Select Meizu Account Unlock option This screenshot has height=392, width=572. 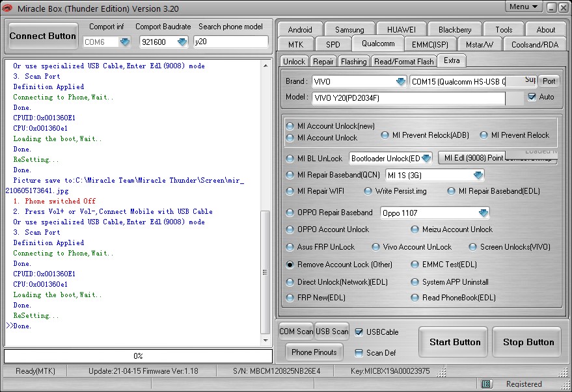415,229
